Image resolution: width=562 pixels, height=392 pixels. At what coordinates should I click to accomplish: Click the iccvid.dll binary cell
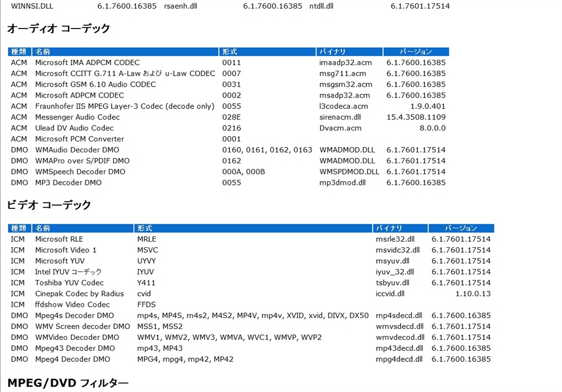[390, 293]
